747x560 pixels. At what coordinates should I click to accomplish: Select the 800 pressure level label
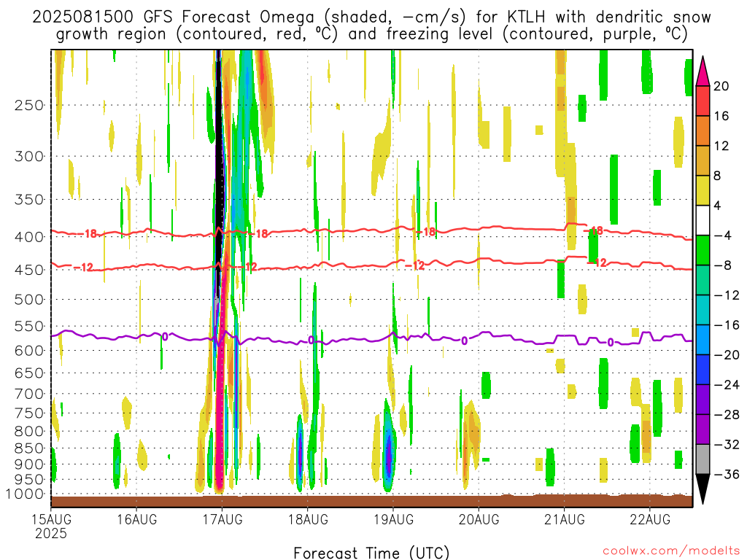[x=29, y=432]
